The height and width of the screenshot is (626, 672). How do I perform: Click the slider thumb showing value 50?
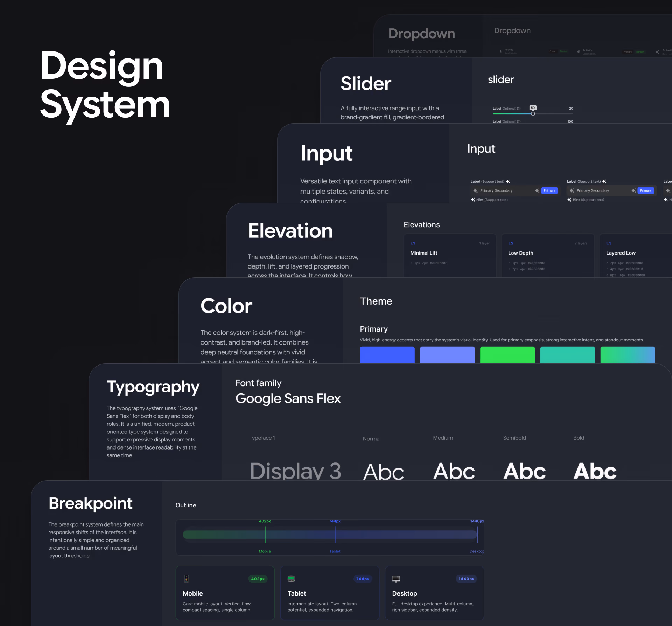[533, 114]
